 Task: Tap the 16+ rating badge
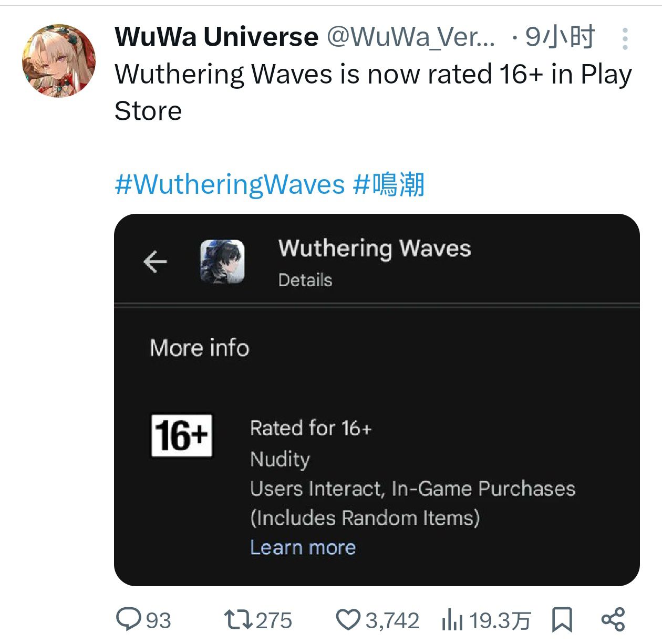coord(182,435)
